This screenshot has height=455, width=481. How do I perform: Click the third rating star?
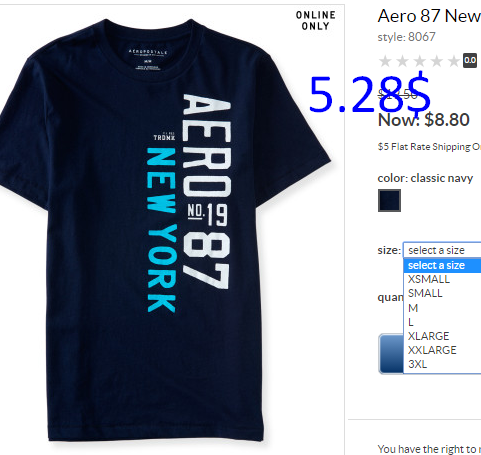[420, 61]
